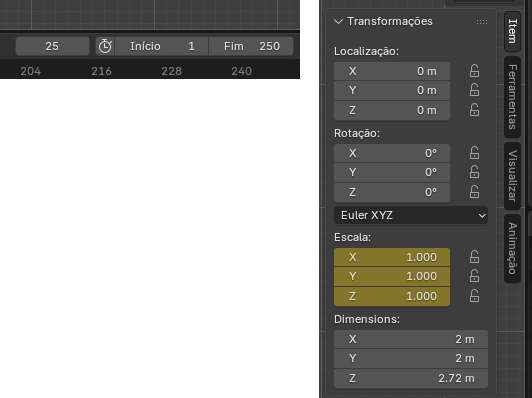Click the Dimensions Z field showing 2.72 m
532x398 pixels.
411,378
